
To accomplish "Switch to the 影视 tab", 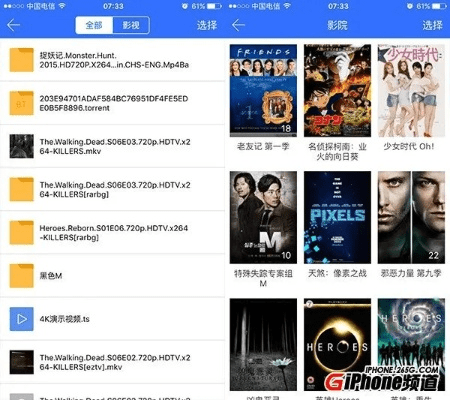I will [131, 25].
